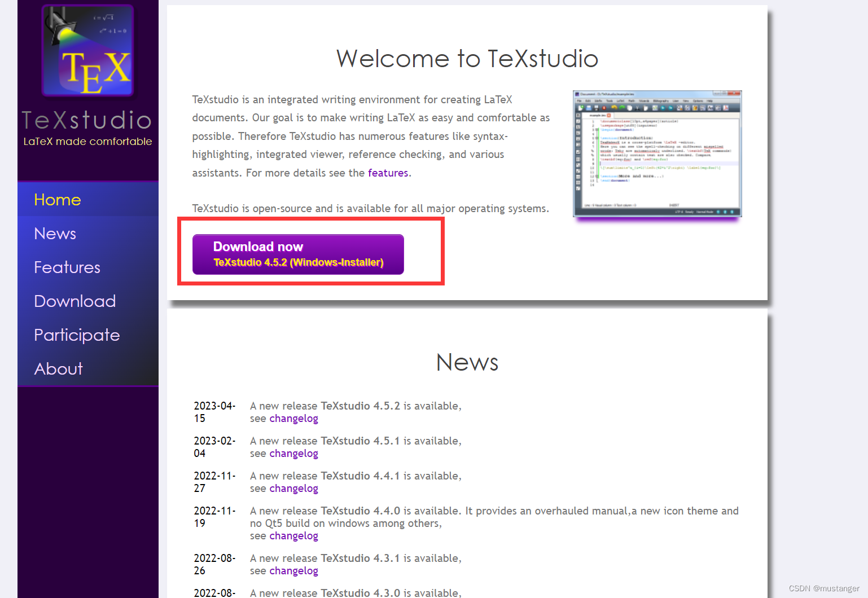Open the features hyperlink in the intro text
868x598 pixels.
click(x=388, y=173)
